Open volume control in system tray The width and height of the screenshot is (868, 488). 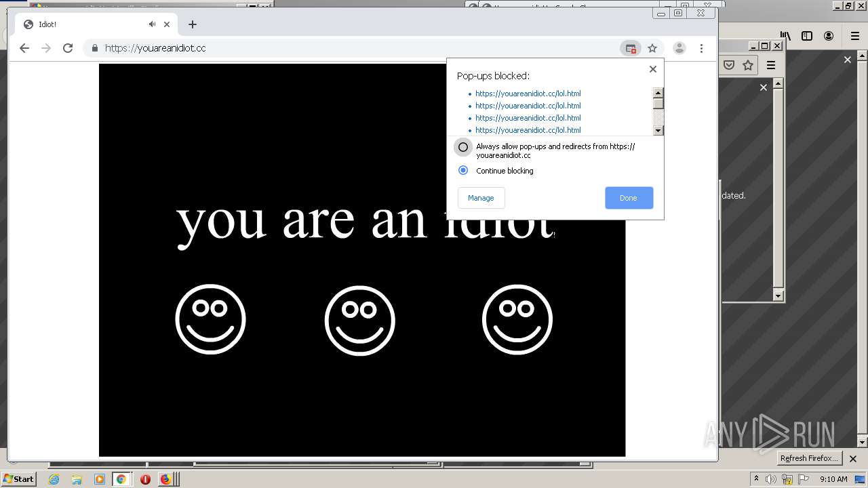(x=772, y=479)
